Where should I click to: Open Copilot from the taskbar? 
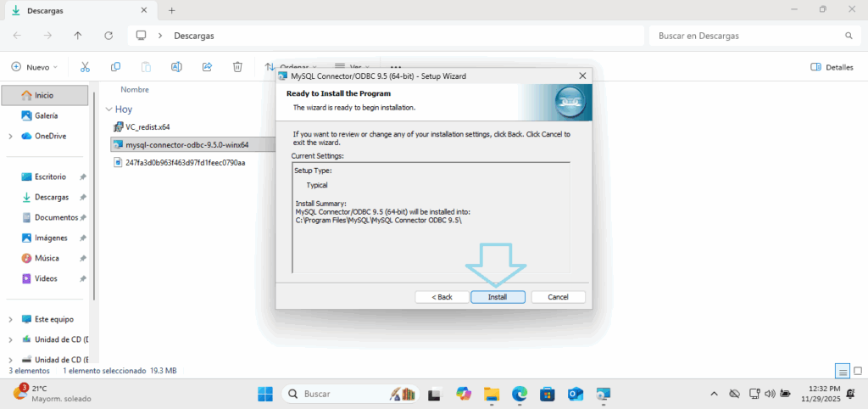tap(464, 394)
